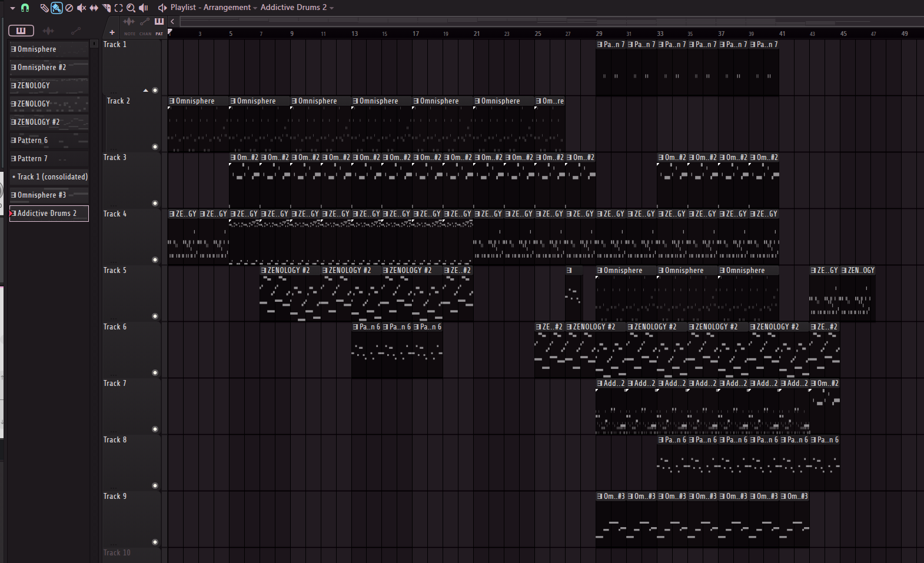Switch to PAT clip focus tab
The image size is (924, 563).
pyautogui.click(x=159, y=24)
